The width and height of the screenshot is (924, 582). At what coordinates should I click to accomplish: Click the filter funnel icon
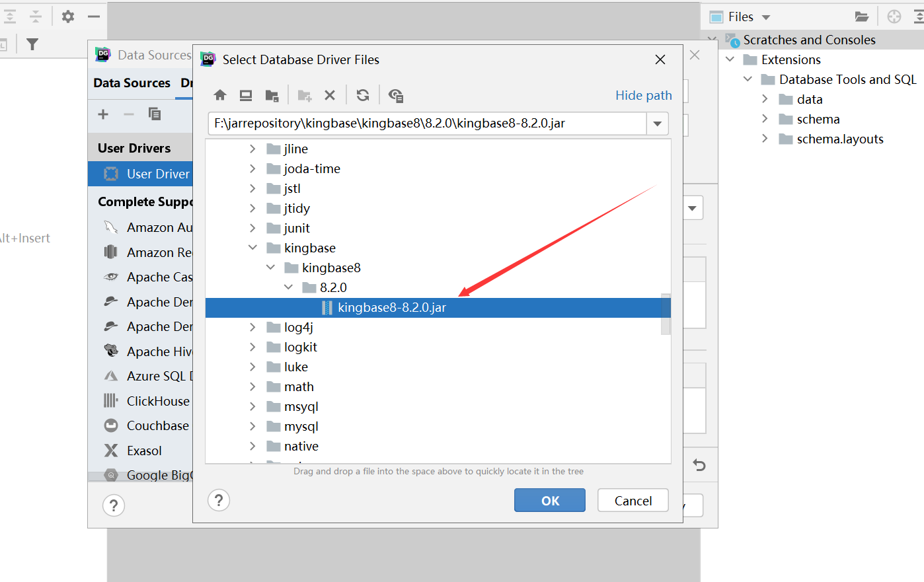(x=32, y=44)
